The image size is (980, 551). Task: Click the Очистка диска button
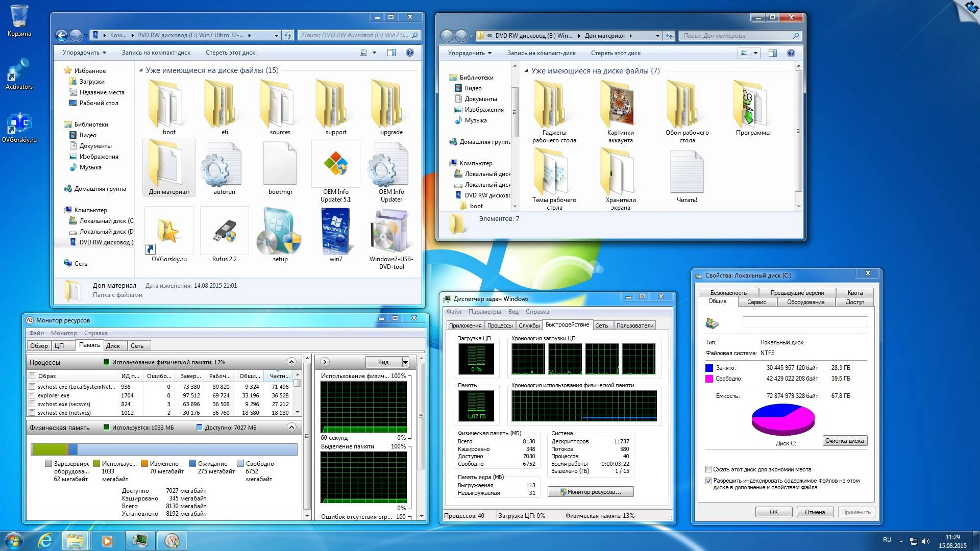point(845,440)
